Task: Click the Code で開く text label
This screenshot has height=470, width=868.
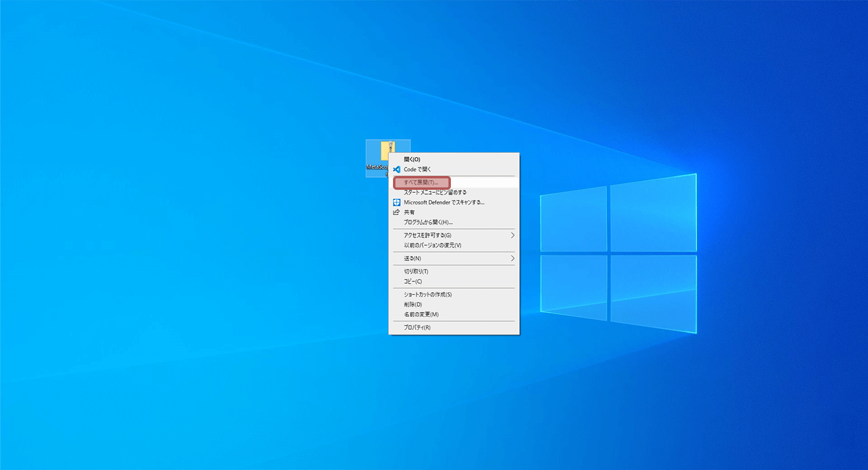Action: tap(417, 169)
